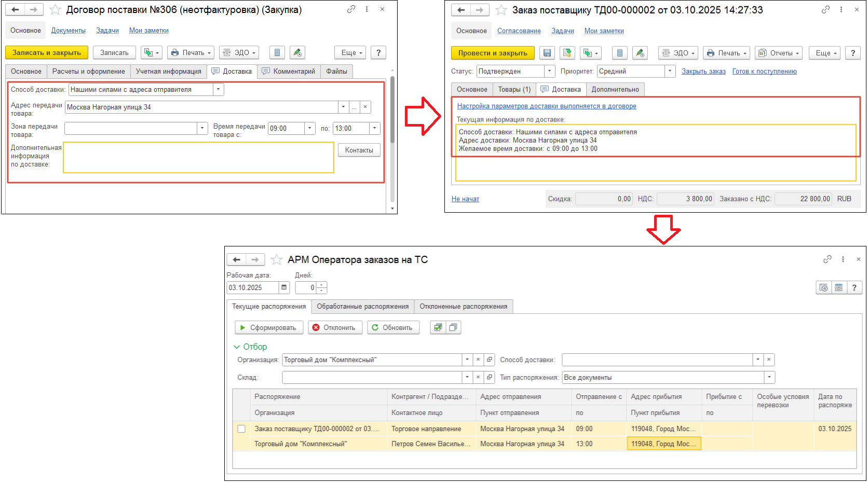Viewport: 868px width, 483px height.
Task: Click the calendar icon next to working date
Action: click(284, 287)
